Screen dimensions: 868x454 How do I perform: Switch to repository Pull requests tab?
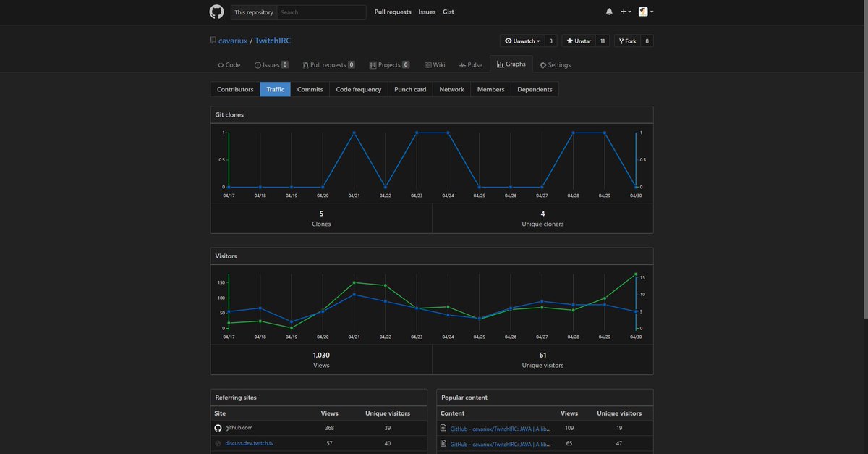(x=328, y=64)
